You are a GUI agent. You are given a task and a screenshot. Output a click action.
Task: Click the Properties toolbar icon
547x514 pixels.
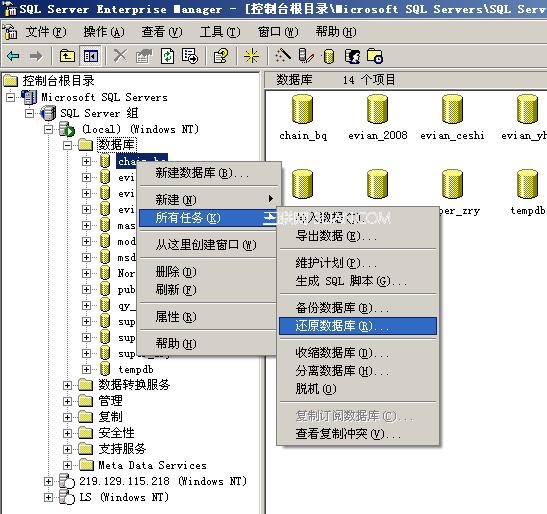point(144,56)
